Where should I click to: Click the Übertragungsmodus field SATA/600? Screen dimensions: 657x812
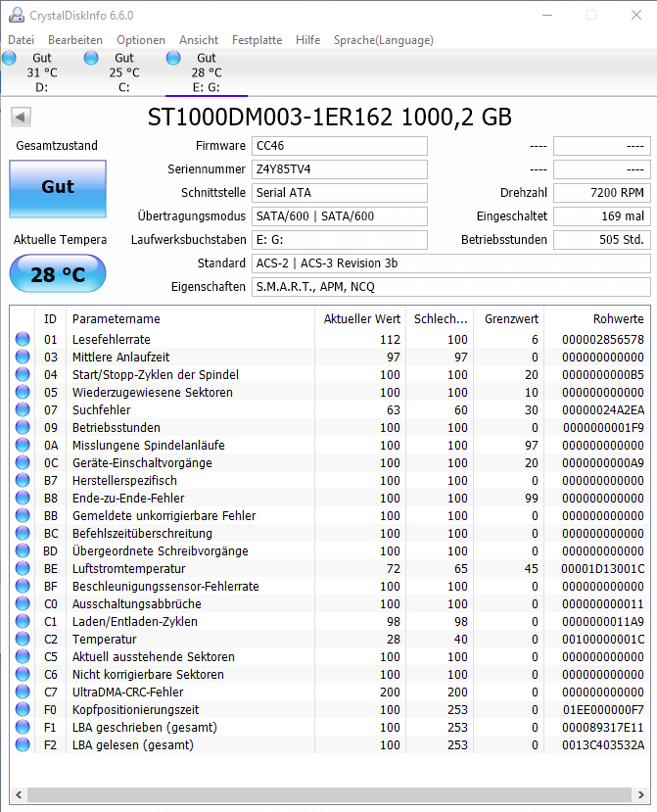(340, 216)
